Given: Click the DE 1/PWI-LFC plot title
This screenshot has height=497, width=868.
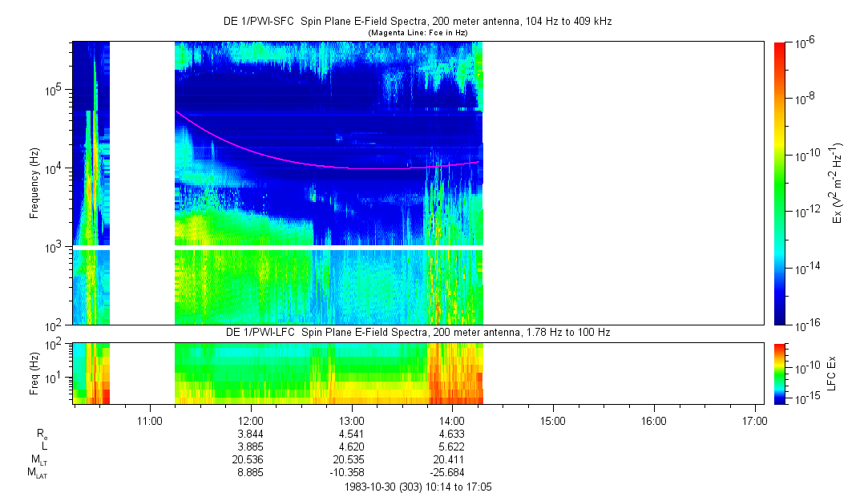Looking at the screenshot, I should pyautogui.click(x=417, y=332).
